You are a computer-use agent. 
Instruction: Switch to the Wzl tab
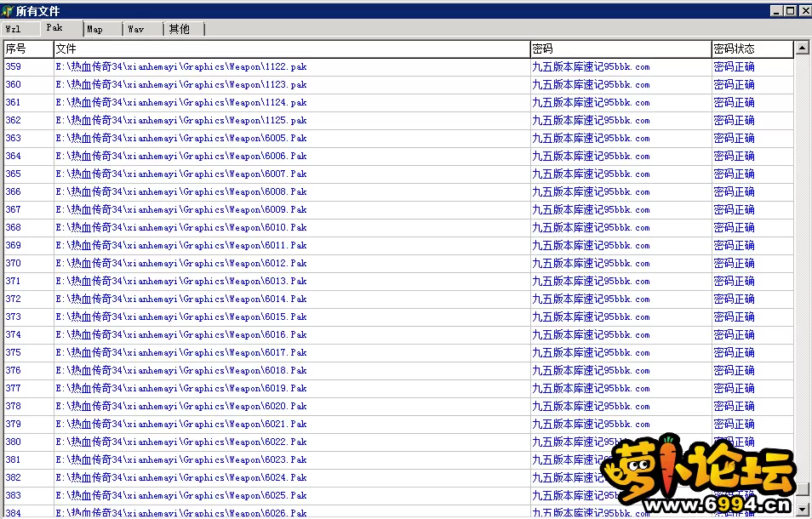pos(20,29)
